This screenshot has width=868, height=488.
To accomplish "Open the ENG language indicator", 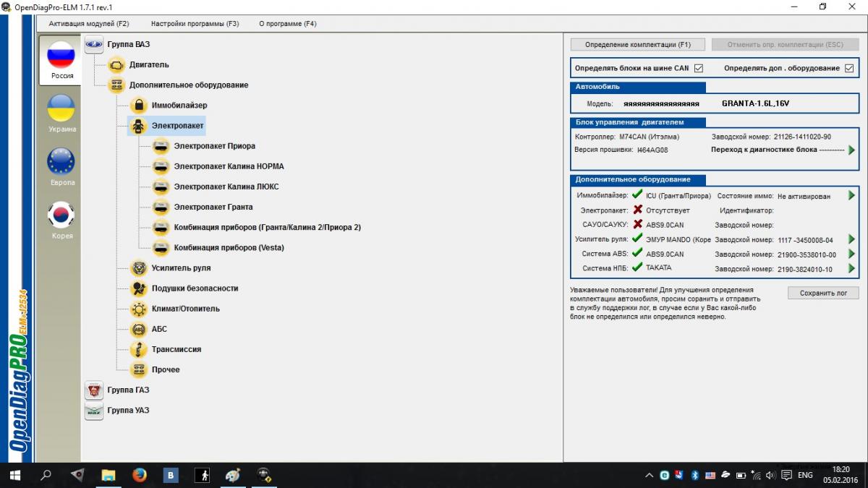I will (805, 475).
